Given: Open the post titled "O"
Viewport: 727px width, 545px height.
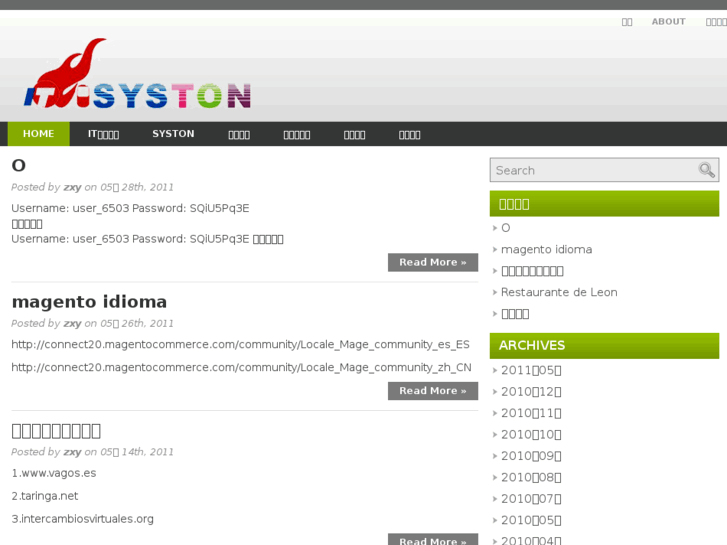Looking at the screenshot, I should (19, 166).
